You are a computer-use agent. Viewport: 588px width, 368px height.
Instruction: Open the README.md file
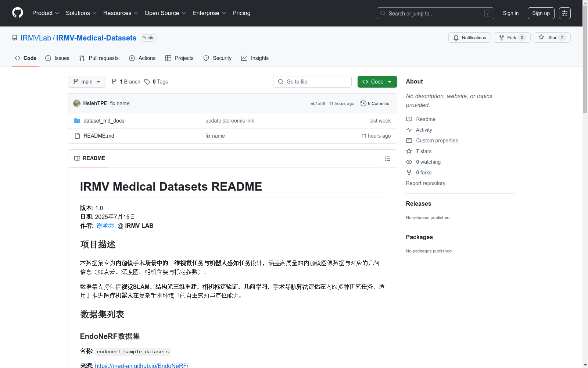99,136
